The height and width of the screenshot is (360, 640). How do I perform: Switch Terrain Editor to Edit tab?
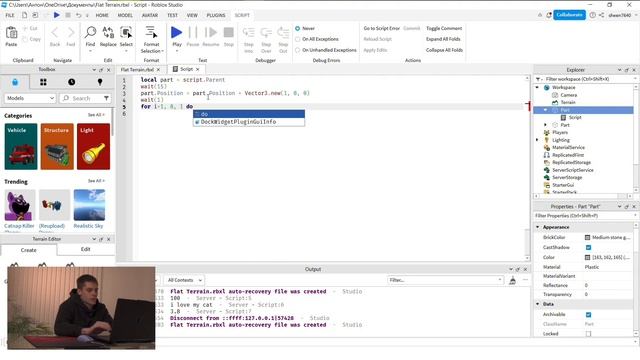86,249
